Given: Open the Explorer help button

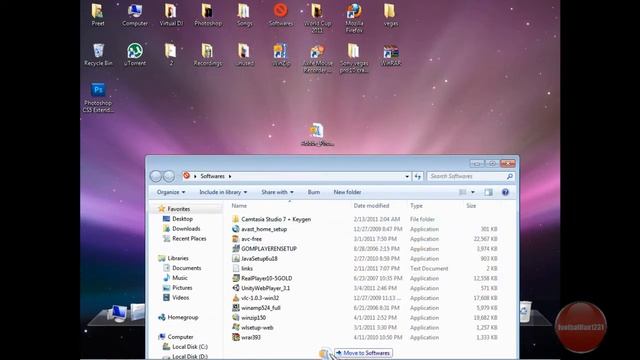Looking at the screenshot, I should point(505,192).
